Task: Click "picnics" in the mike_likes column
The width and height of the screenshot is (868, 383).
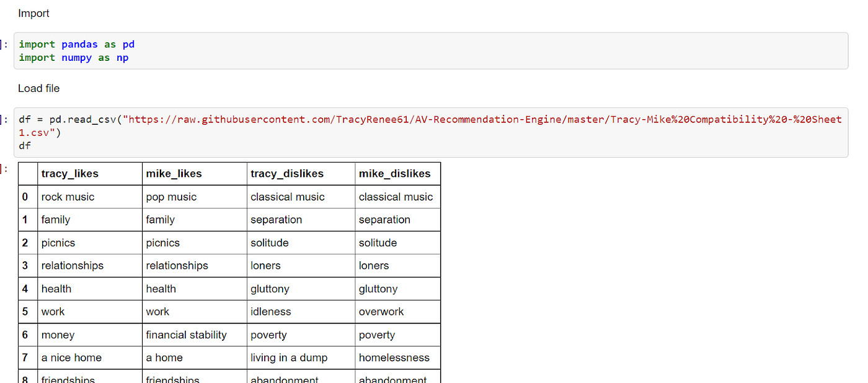Action: (x=163, y=243)
